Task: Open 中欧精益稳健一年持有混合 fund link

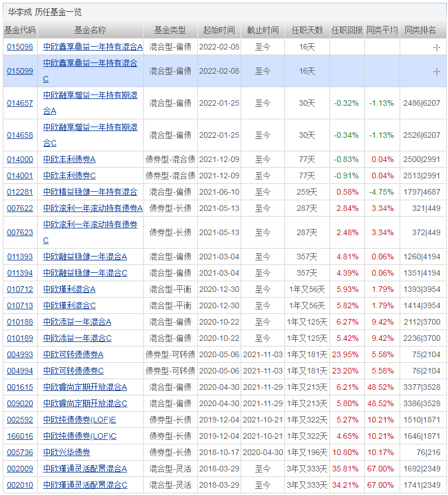Action: click(90, 192)
